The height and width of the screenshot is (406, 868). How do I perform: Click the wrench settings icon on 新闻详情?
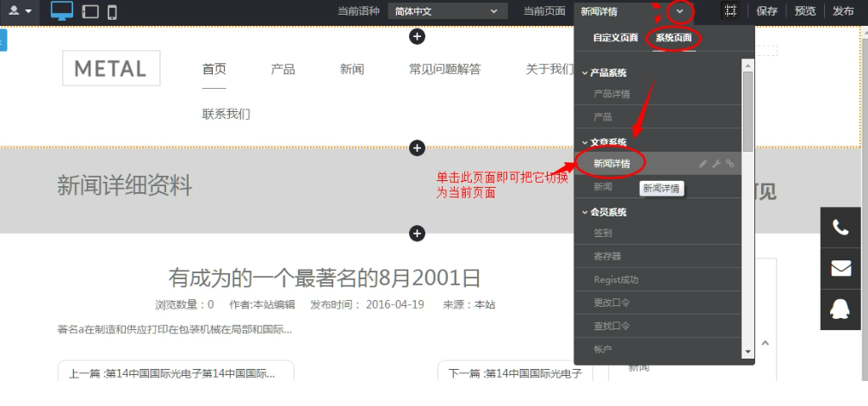point(716,163)
